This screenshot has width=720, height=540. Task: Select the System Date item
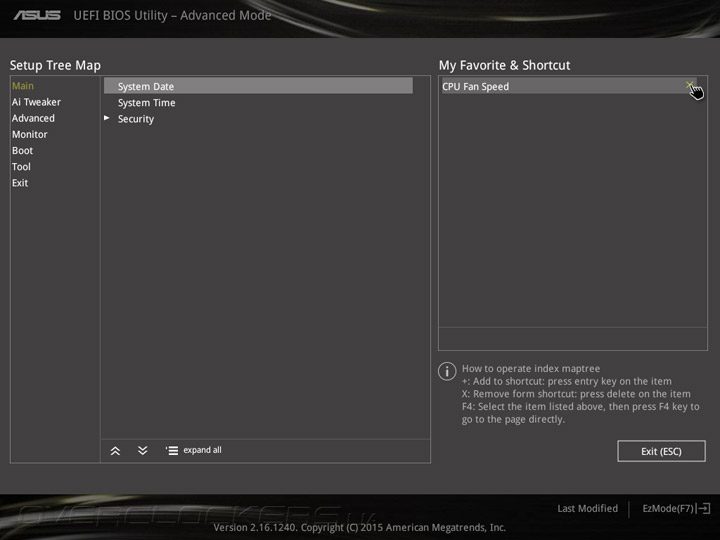(258, 86)
